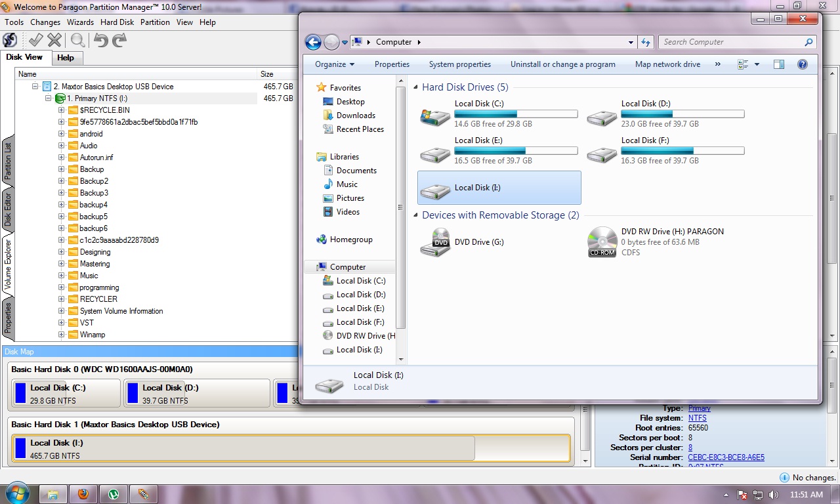Redo an operation with the redo arrow
Viewport: 840px width, 504px height.
click(x=118, y=39)
